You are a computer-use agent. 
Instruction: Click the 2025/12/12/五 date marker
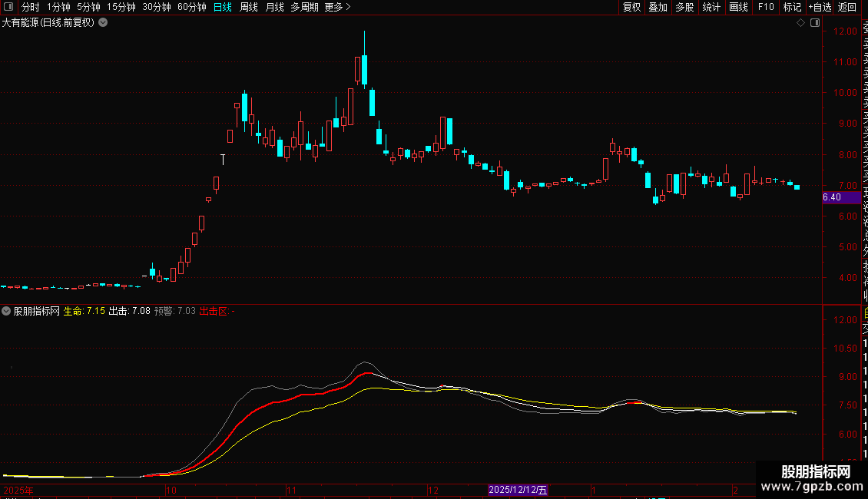518,490
